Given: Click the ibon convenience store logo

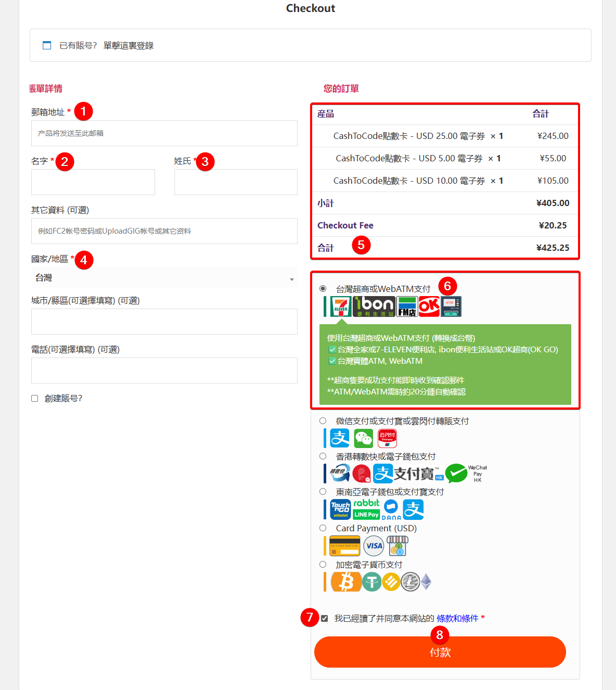Looking at the screenshot, I should pos(374,306).
